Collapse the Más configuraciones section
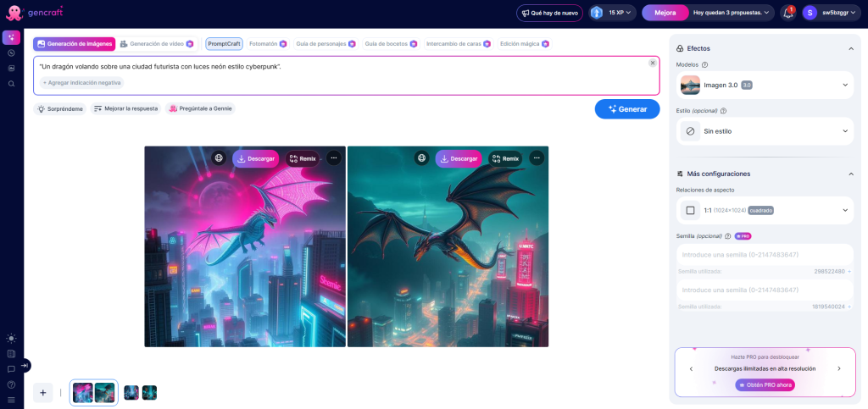 click(851, 174)
